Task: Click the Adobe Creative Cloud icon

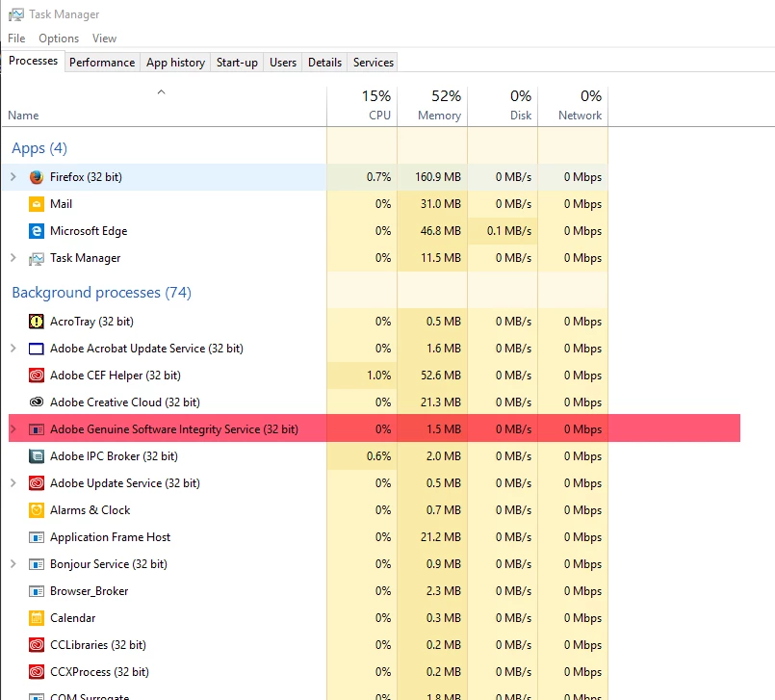Action: coord(36,402)
